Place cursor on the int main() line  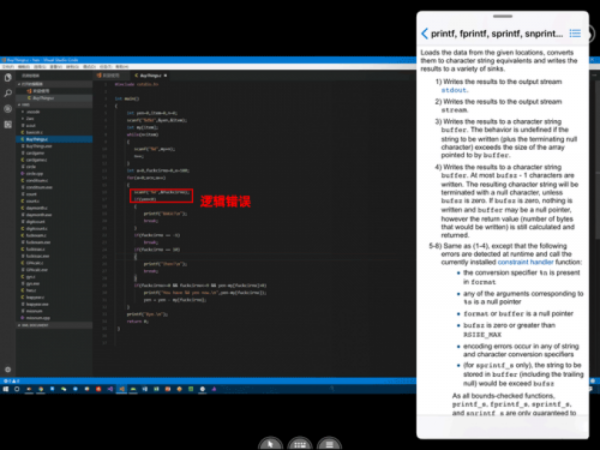(127, 99)
